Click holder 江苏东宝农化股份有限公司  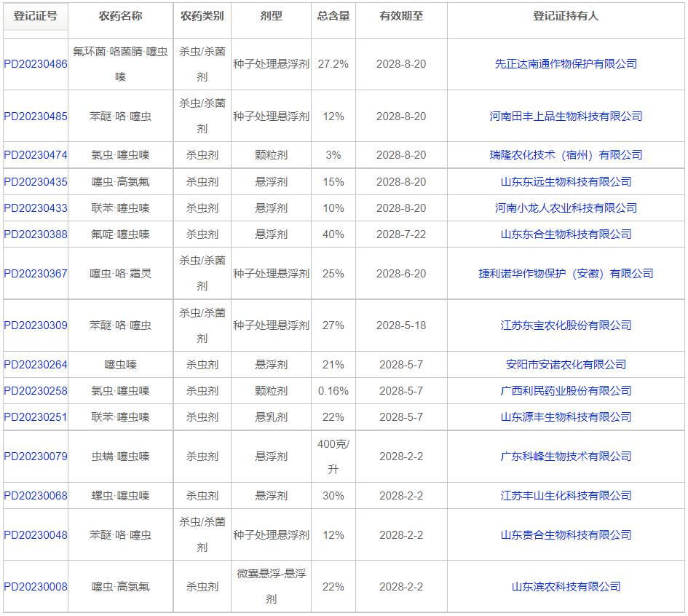[566, 325]
